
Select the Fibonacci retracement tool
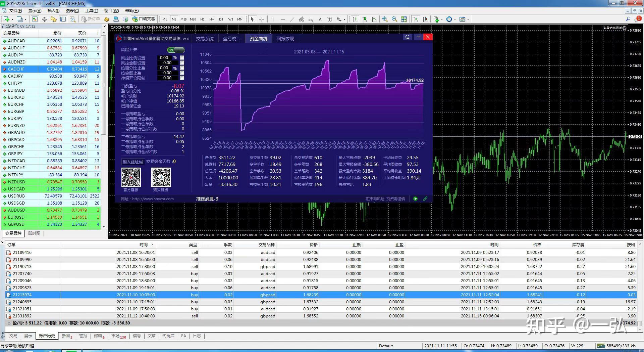tap(311, 19)
